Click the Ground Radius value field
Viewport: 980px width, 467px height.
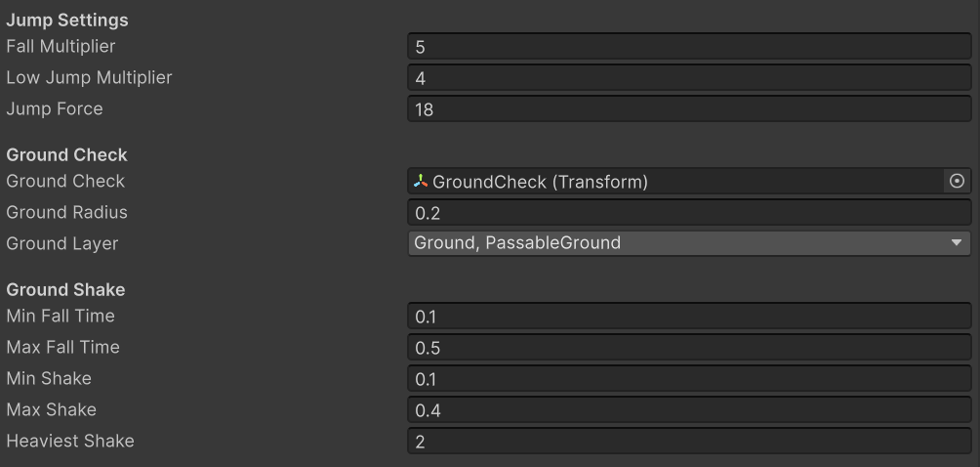[688, 213]
